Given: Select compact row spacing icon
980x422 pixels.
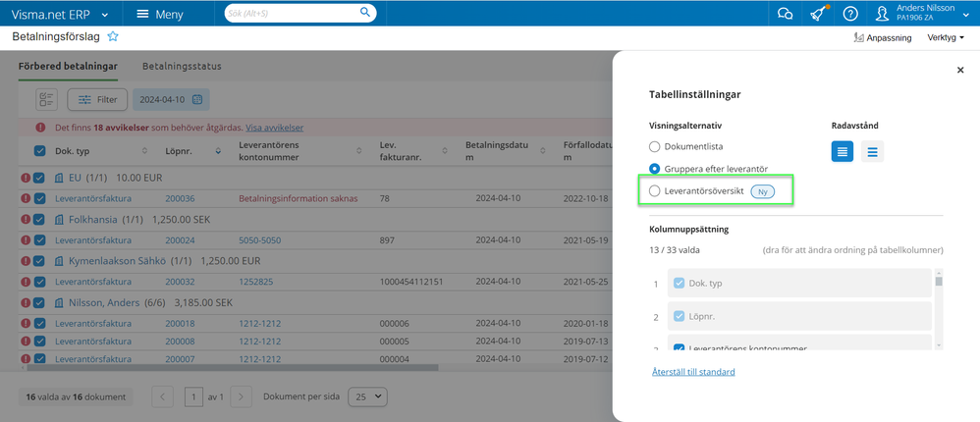Looking at the screenshot, I should [843, 151].
